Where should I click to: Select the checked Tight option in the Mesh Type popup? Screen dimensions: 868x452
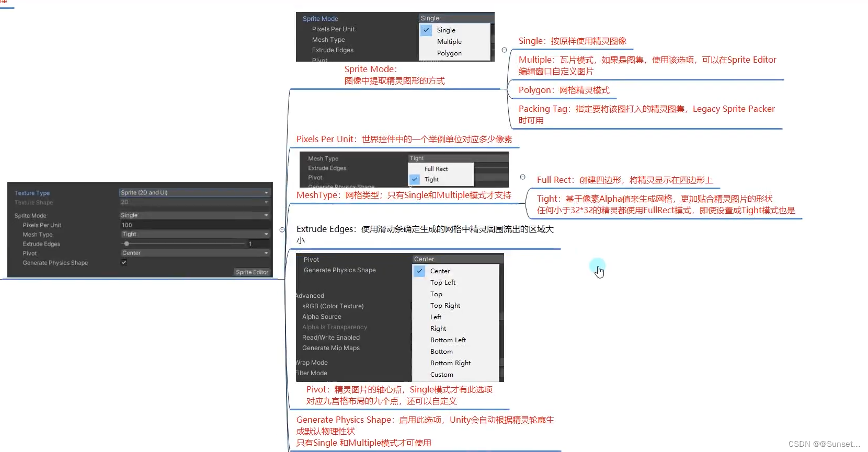[441, 179]
